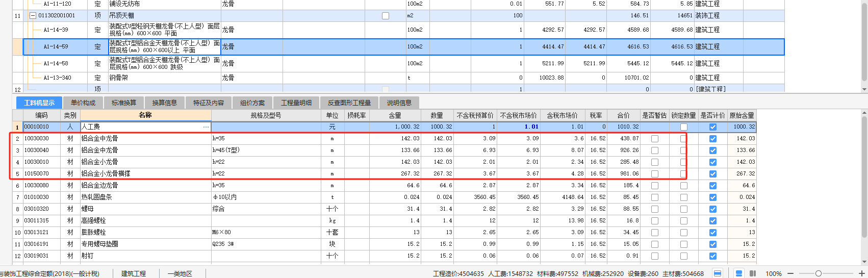Click the 原始含量 column header

(742, 115)
